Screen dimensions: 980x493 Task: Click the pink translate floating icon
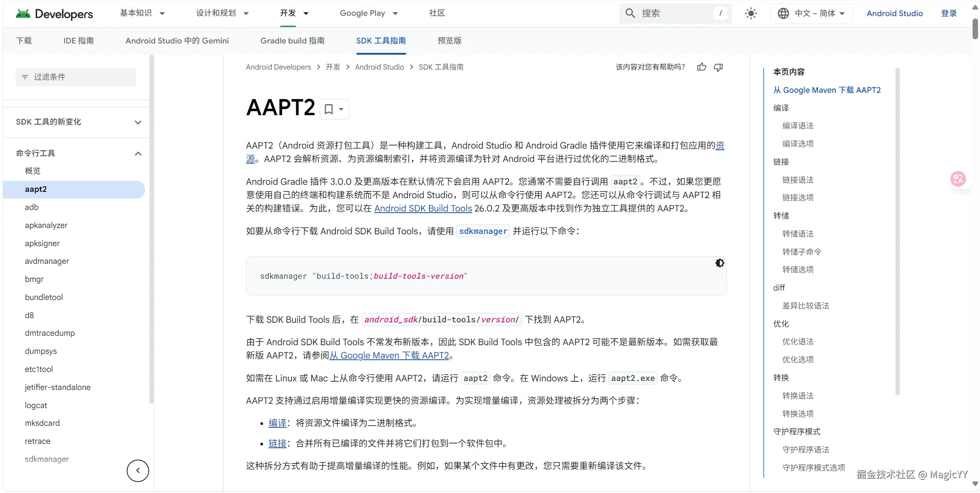tap(958, 179)
